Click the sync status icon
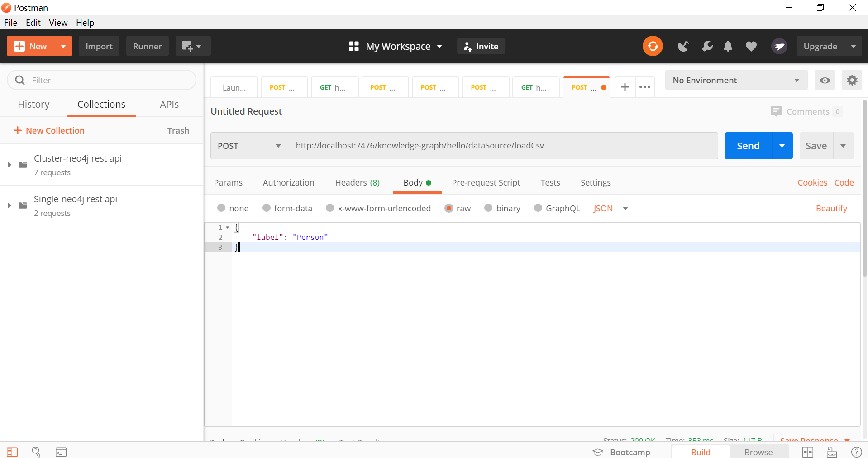The height and width of the screenshot is (458, 868). click(653, 46)
